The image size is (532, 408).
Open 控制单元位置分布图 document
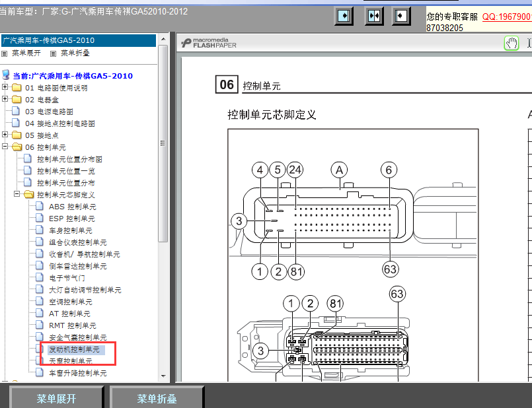(x=69, y=159)
